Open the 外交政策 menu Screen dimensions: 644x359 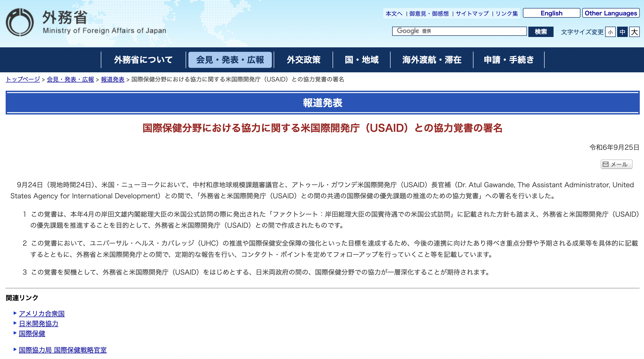pyautogui.click(x=303, y=60)
